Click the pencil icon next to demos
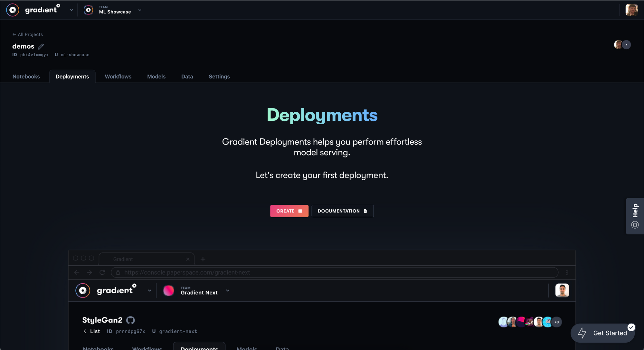644x350 pixels. [41, 46]
